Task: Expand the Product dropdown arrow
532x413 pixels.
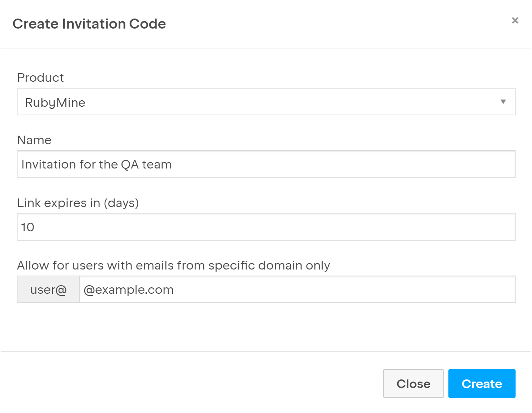Action: tap(503, 102)
